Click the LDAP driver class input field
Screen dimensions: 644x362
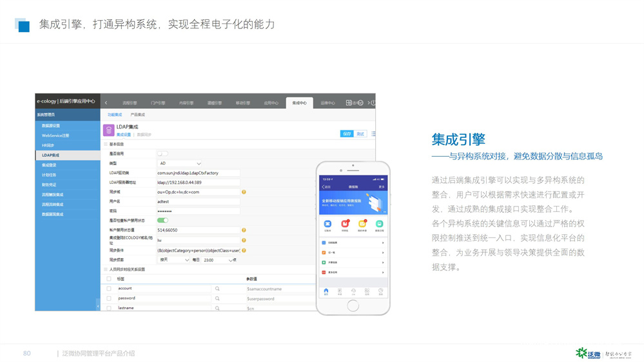199,173
